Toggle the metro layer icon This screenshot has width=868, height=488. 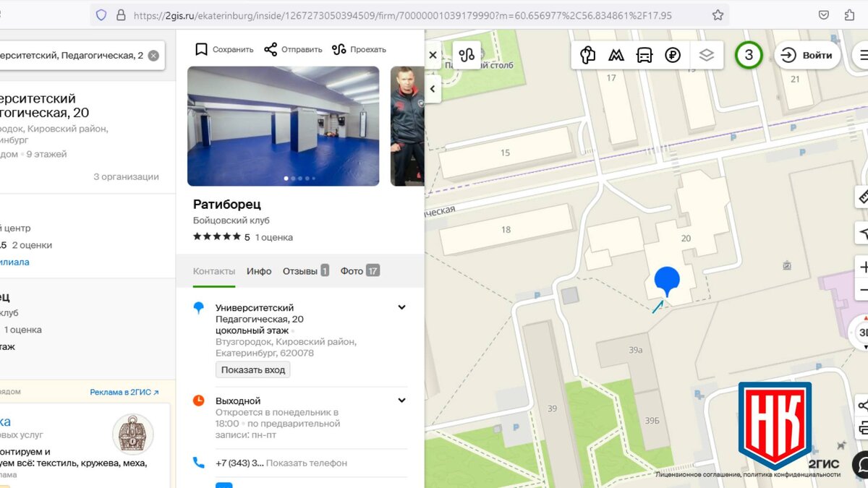tap(616, 55)
